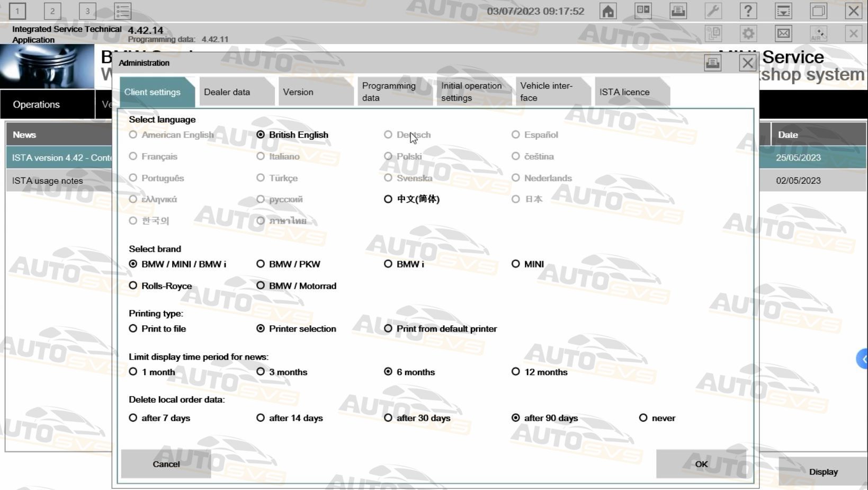
Task: Click the session 3 button in top bar
Action: point(87,11)
